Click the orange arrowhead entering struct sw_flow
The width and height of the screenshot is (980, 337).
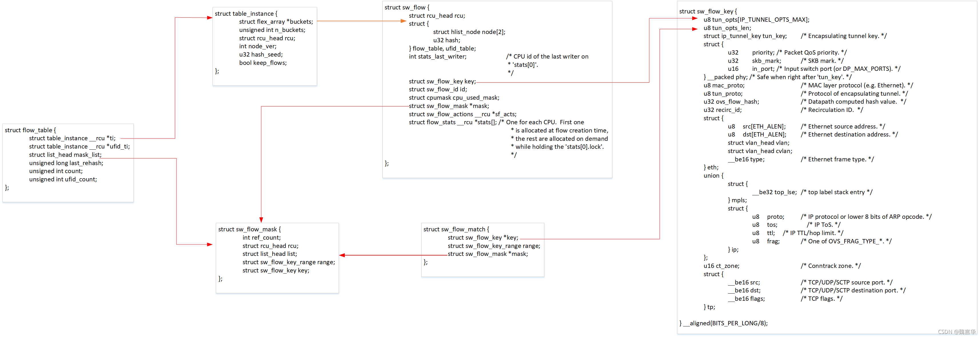(403, 21)
